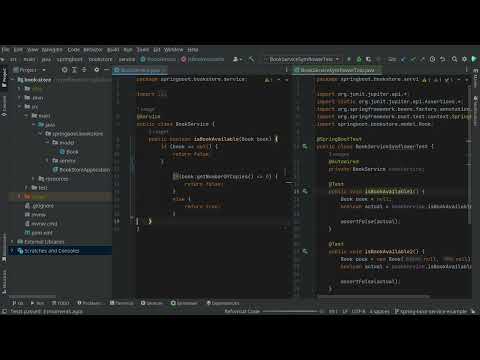Collapse the springboot.bookstore package
This screenshot has height=360, width=480.
tap(40, 134)
